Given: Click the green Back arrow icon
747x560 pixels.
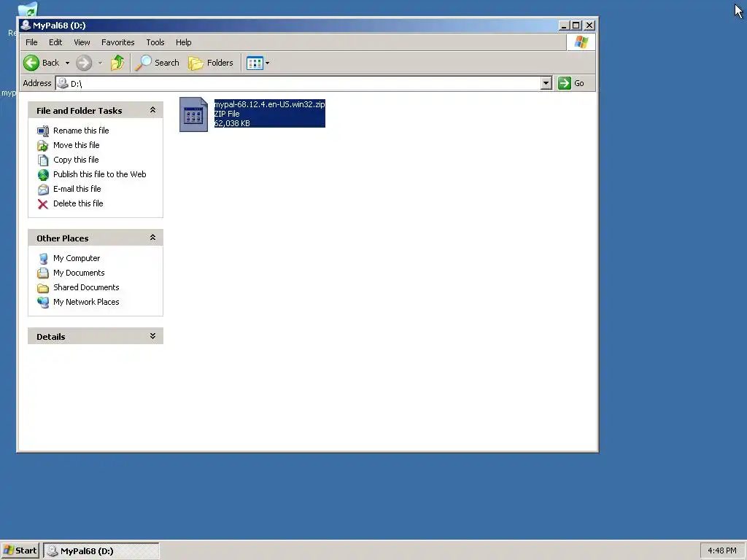Looking at the screenshot, I should pyautogui.click(x=31, y=63).
